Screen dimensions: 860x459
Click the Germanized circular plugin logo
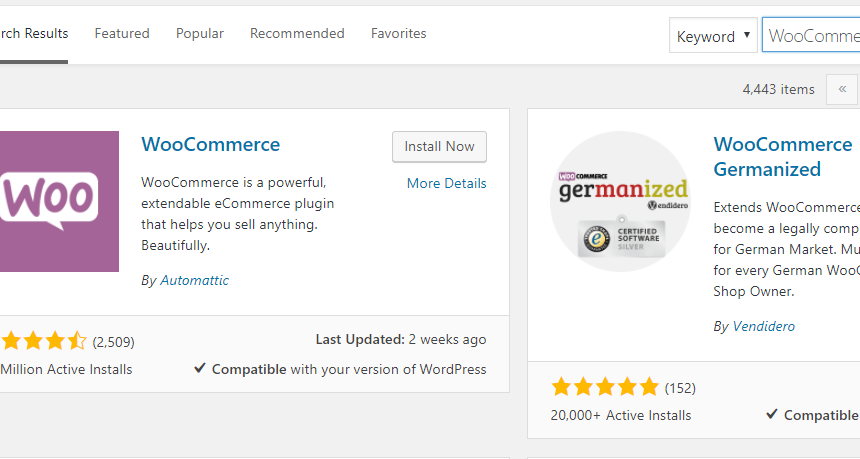[x=620, y=201]
